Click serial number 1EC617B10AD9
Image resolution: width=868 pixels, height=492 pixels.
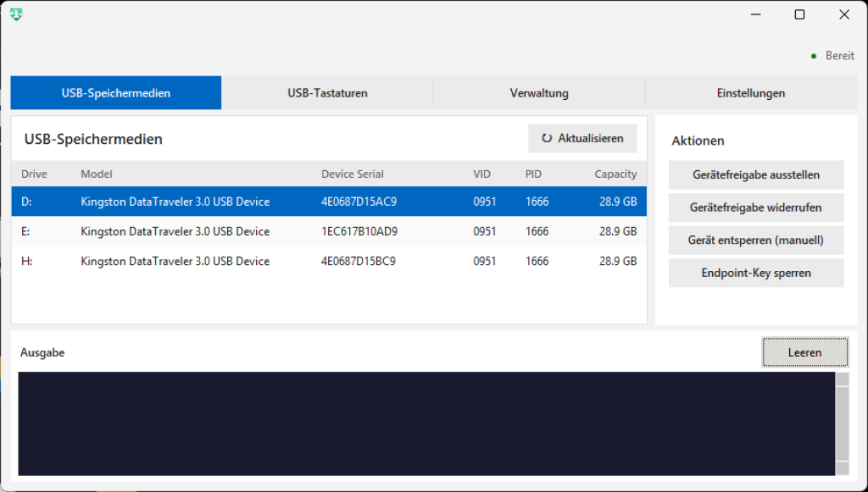pos(359,232)
